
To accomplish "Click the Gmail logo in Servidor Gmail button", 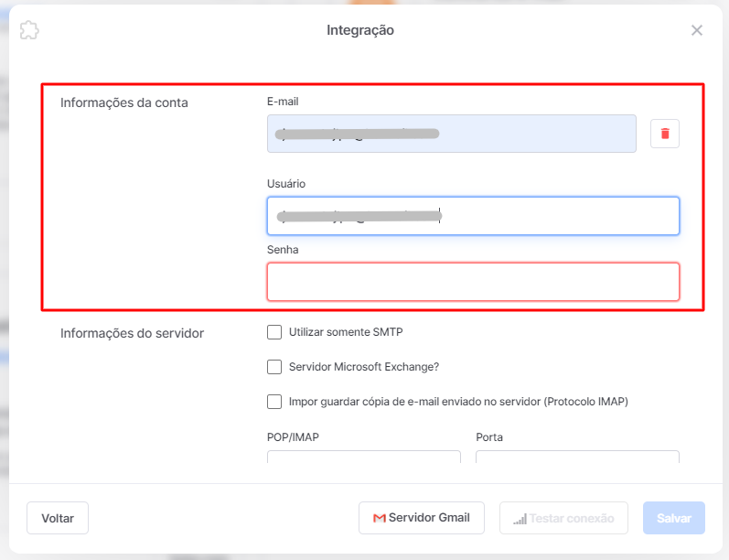I will pyautogui.click(x=380, y=518).
